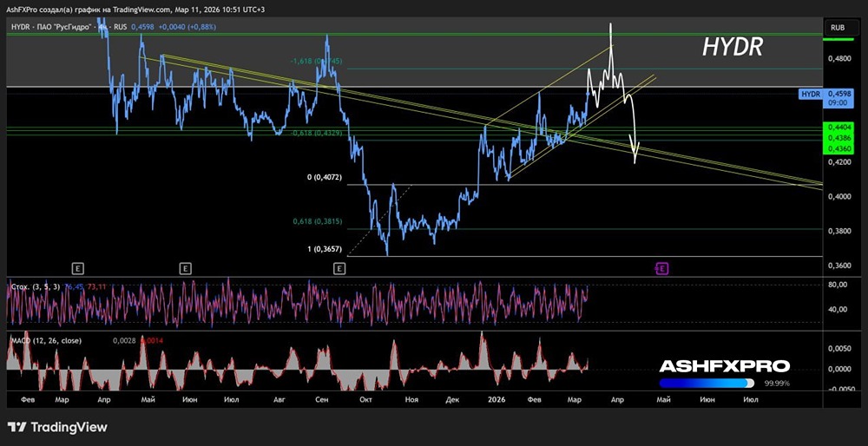
Task: Click the 0,4200 price axis label
Action: pos(838,162)
